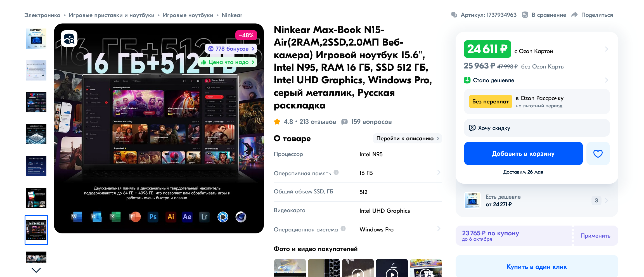Click the yellow star rating icon
The height and width of the screenshot is (277, 644).
point(277,122)
